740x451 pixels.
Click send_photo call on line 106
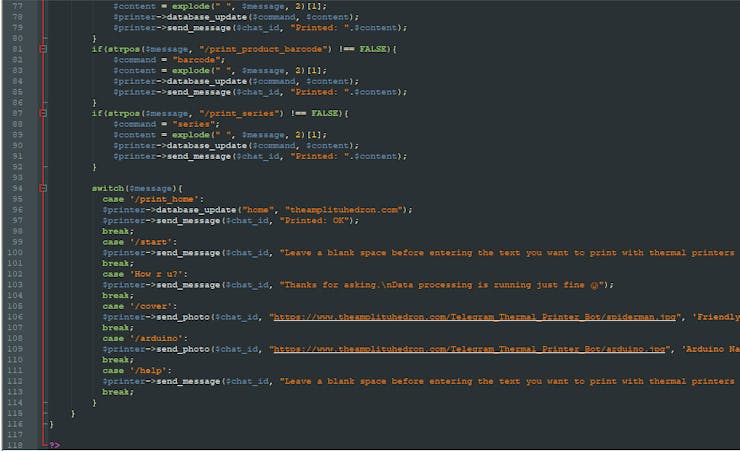183,317
